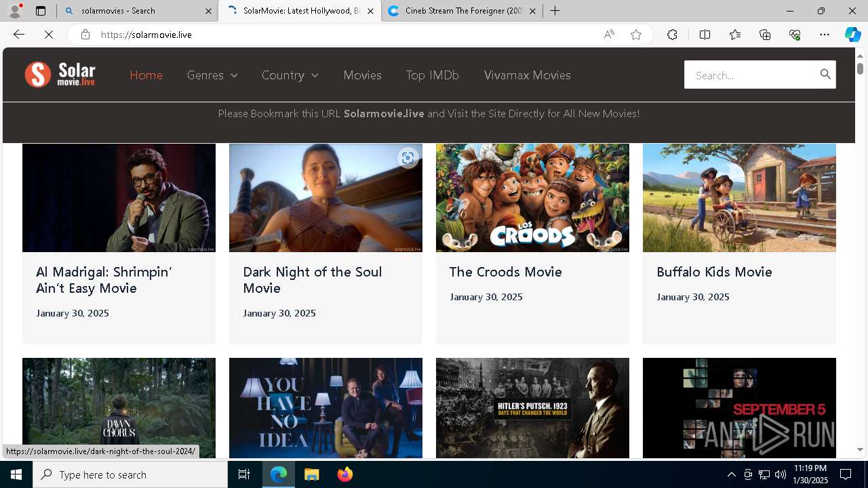
Task: Click the browser address bar URL
Action: click(x=146, y=35)
